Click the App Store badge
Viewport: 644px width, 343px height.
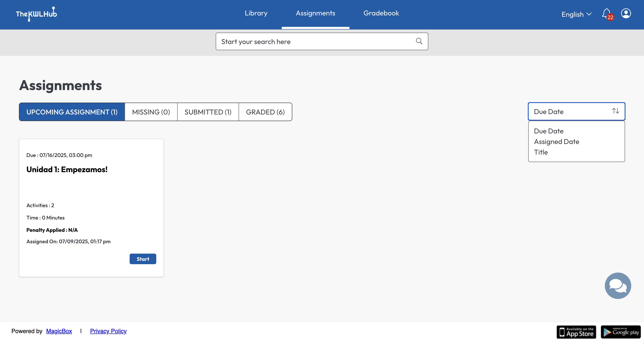(x=576, y=332)
